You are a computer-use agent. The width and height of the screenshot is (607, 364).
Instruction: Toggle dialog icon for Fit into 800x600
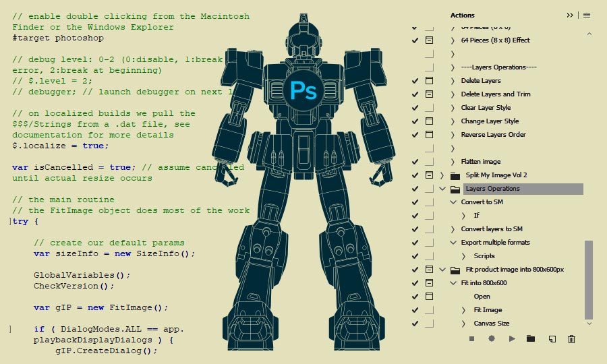pyautogui.click(x=429, y=282)
